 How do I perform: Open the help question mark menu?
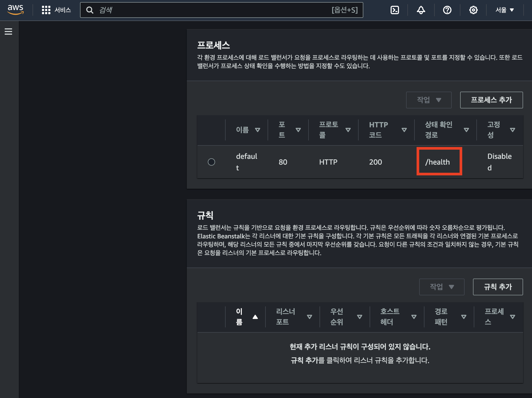point(447,10)
